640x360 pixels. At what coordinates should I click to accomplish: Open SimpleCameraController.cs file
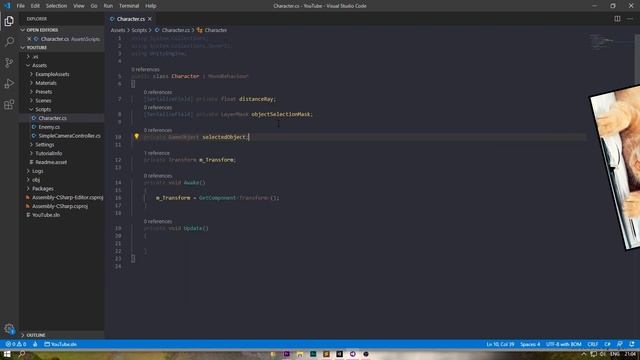(69, 136)
